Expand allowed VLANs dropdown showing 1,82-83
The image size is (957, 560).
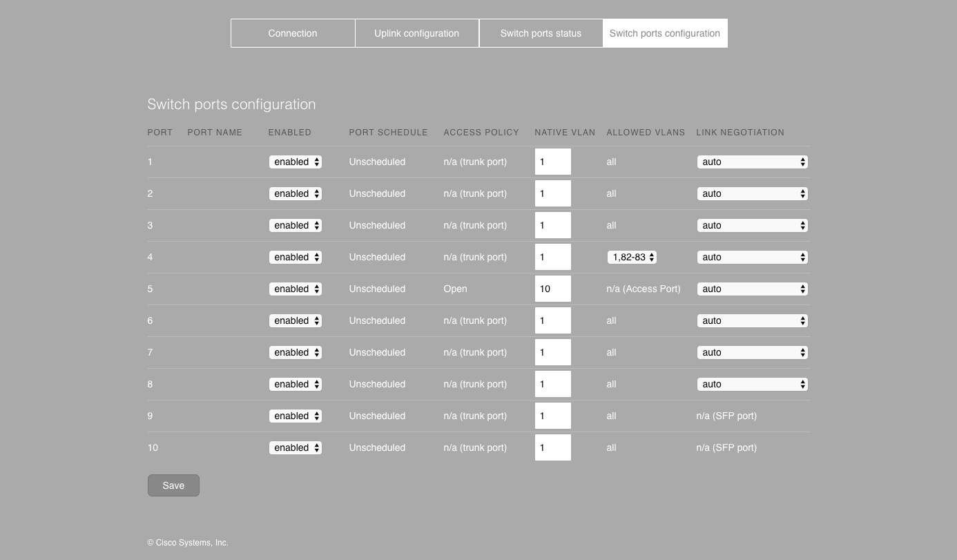(x=632, y=258)
